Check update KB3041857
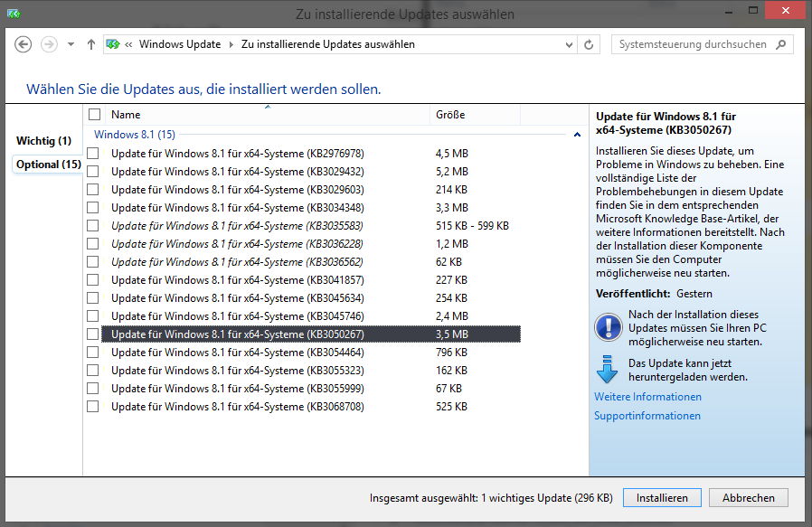812x527 pixels. tap(93, 280)
